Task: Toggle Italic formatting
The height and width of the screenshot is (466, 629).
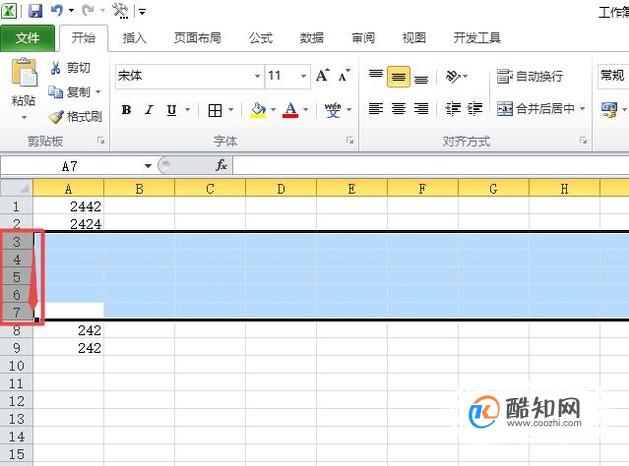Action: pos(149,109)
